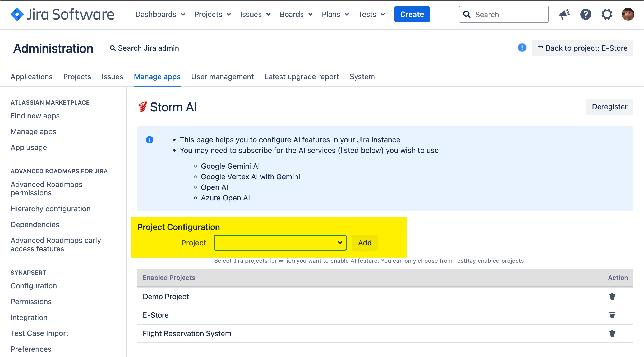Click the announcements megaphone icon
Image resolution: width=644 pixels, height=357 pixels.
[565, 15]
